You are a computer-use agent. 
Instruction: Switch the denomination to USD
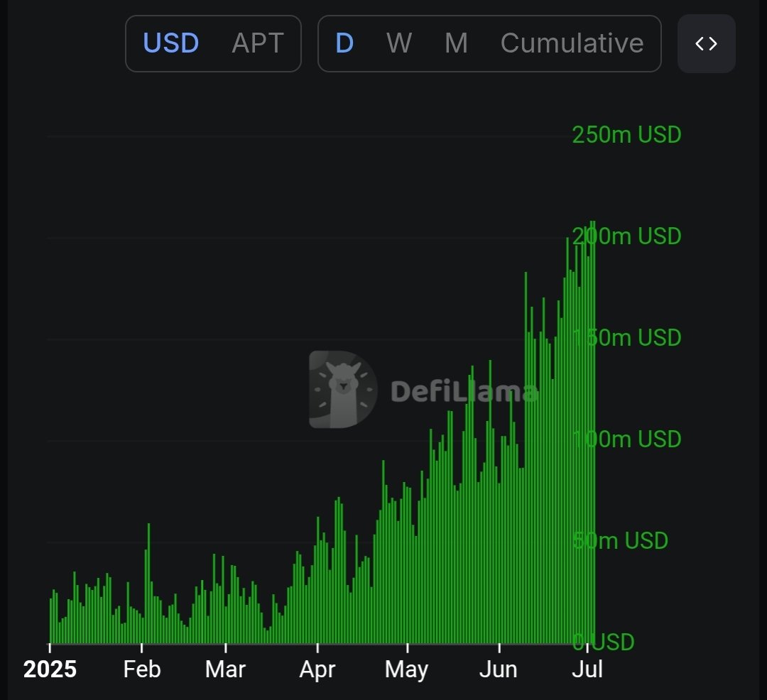pos(170,43)
